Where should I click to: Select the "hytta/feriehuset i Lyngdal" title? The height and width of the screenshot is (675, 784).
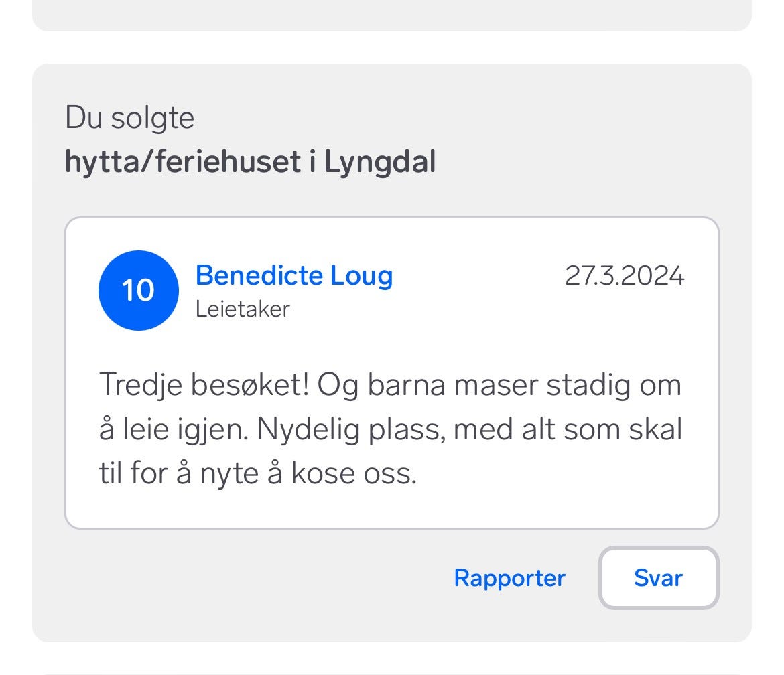(x=250, y=162)
